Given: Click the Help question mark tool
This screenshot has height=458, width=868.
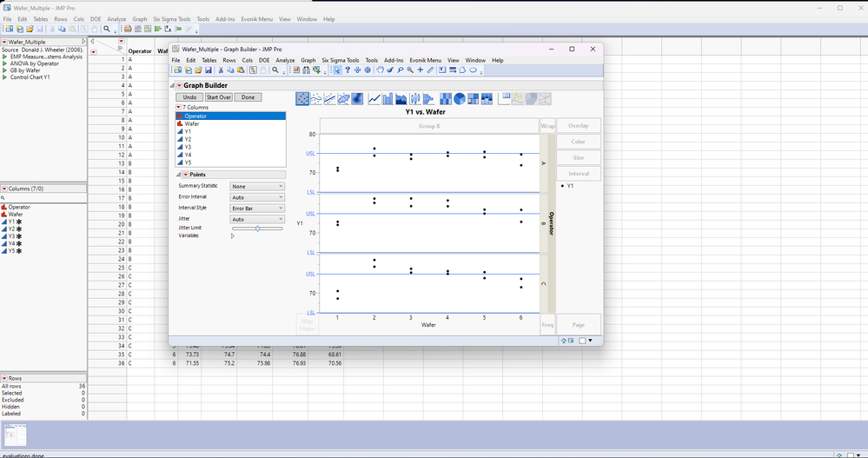Looking at the screenshot, I should coord(348,70).
